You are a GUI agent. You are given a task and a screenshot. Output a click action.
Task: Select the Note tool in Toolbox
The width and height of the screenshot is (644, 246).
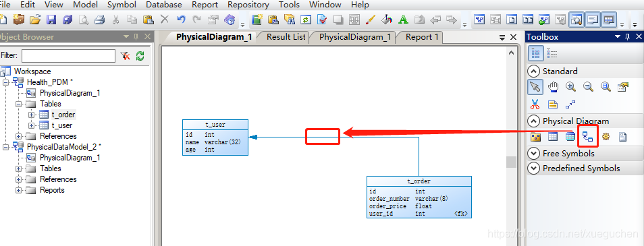click(x=553, y=104)
